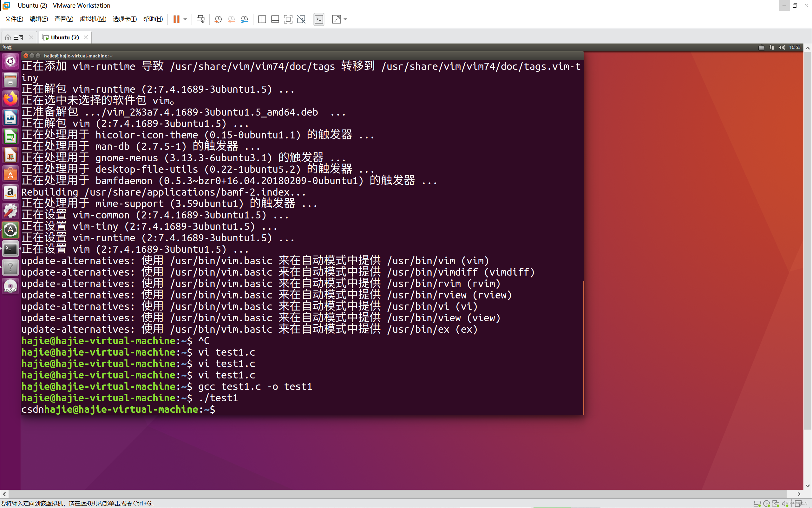Open the 帮助(H) menu
812x508 pixels.
(153, 19)
